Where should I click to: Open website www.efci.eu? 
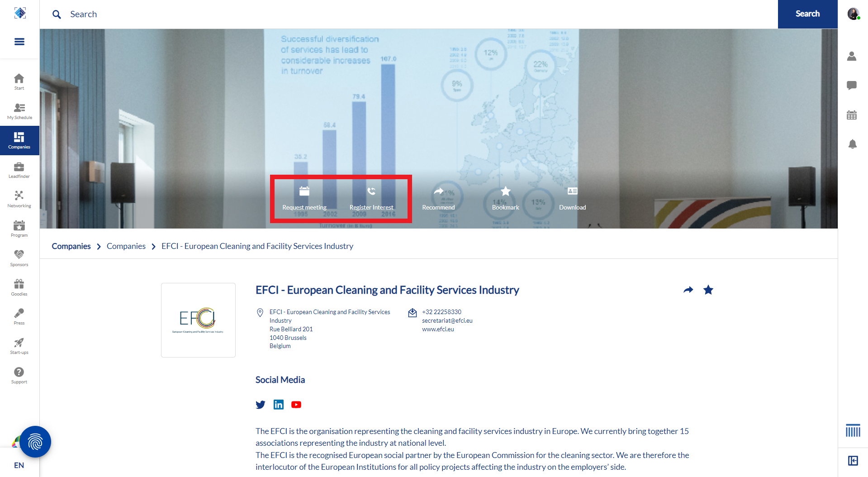click(438, 329)
